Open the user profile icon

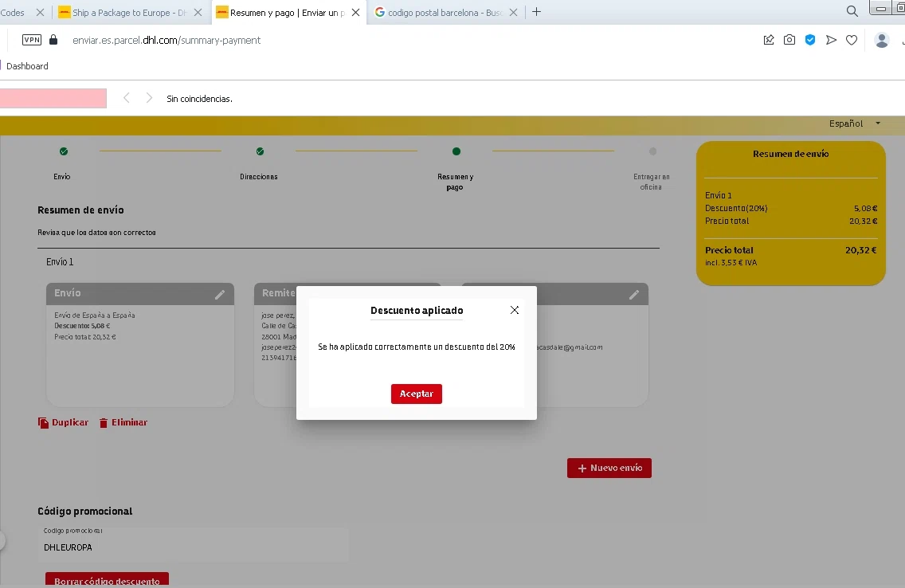click(x=881, y=40)
